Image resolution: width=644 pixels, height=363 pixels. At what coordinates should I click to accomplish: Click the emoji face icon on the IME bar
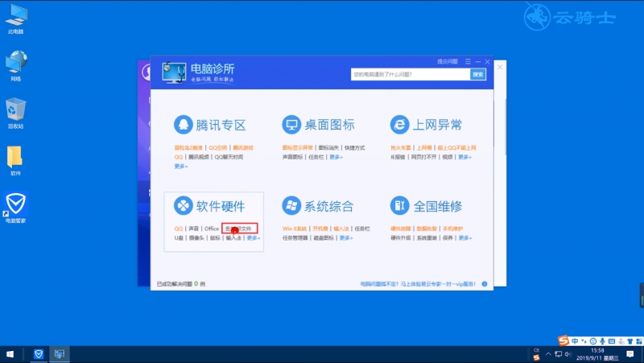[593, 341]
